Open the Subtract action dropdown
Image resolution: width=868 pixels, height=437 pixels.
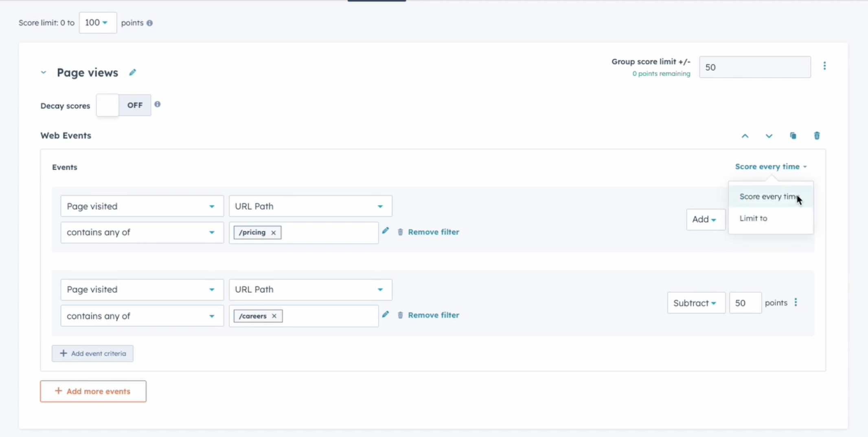pyautogui.click(x=695, y=303)
